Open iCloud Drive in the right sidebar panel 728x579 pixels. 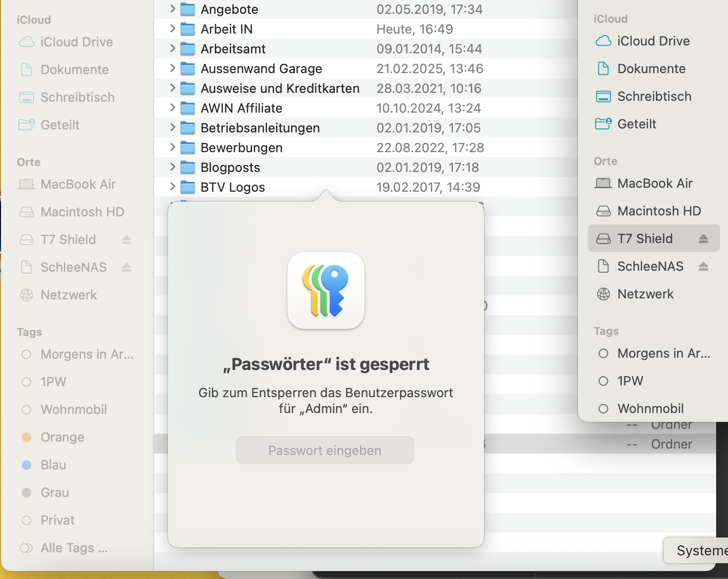pos(643,41)
